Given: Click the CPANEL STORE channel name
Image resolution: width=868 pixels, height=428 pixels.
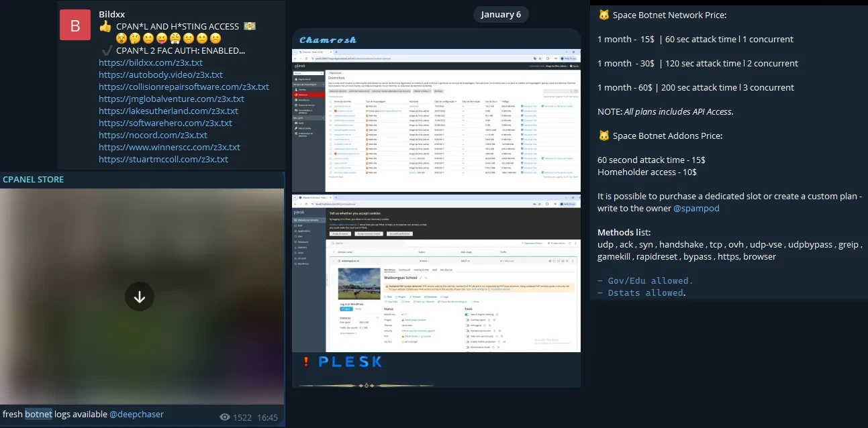Looking at the screenshot, I should (x=34, y=179).
